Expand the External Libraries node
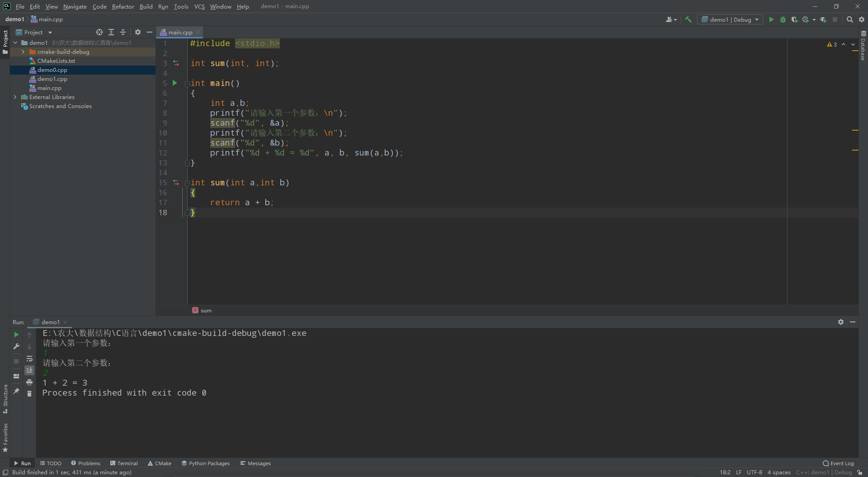 [x=15, y=97]
